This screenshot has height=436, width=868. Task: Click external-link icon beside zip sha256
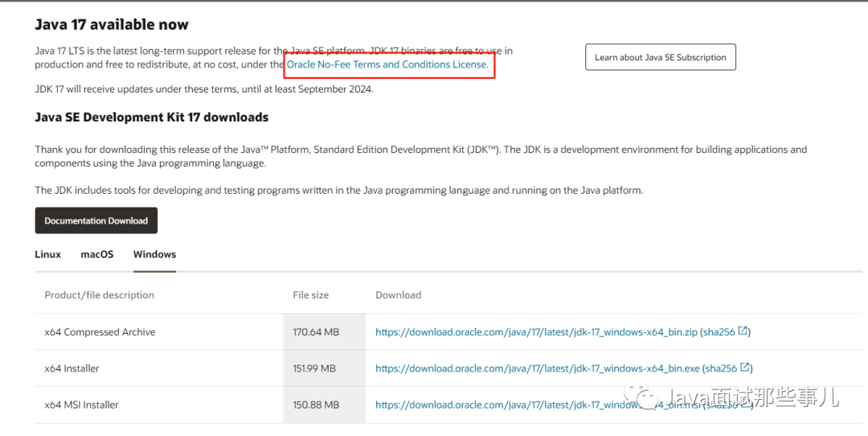[743, 331]
